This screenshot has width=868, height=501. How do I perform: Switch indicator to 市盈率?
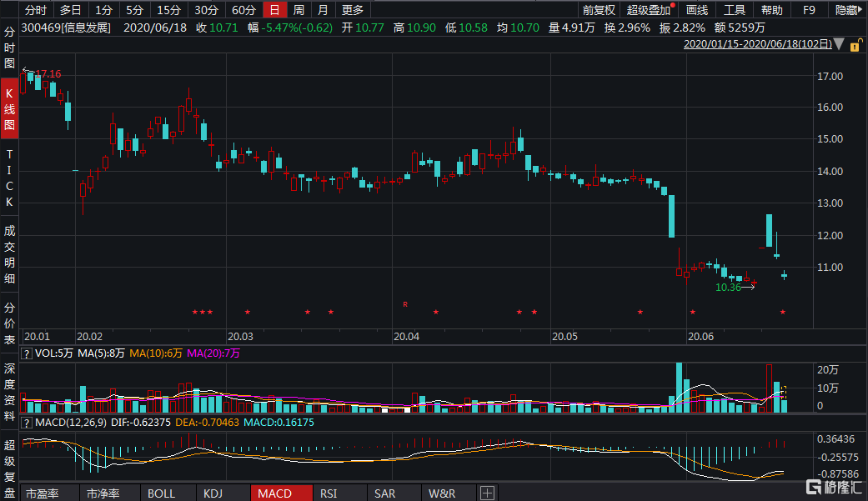click(43, 493)
